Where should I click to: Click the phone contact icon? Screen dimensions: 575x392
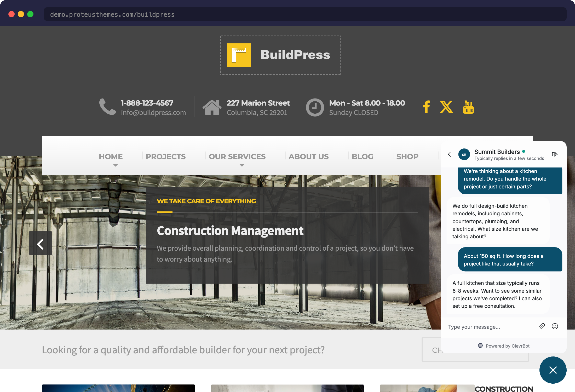click(x=107, y=107)
